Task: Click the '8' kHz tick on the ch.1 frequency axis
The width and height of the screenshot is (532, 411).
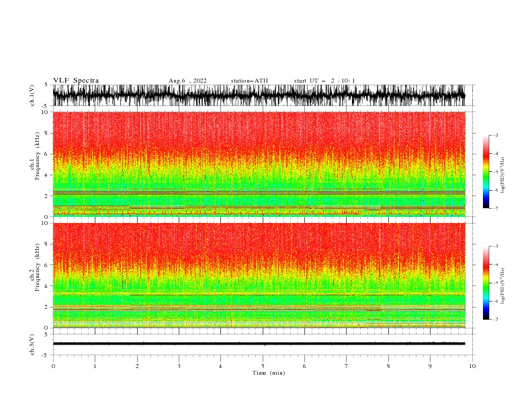Action: point(47,133)
